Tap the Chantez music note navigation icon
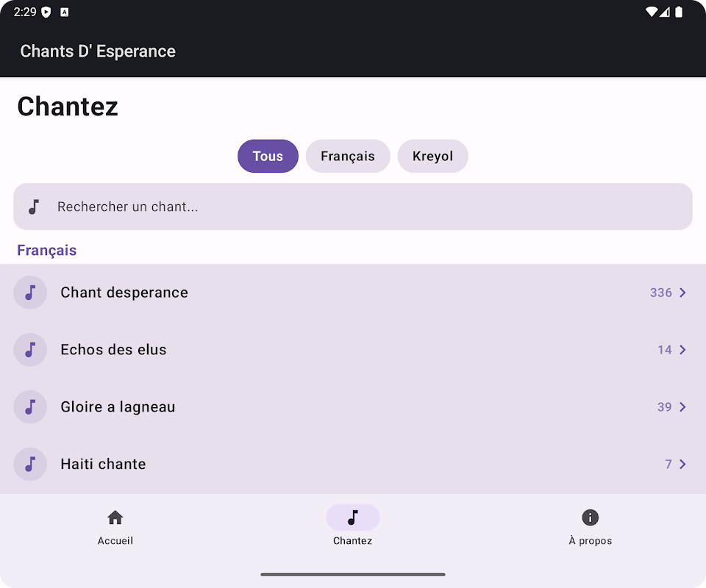Screen dimensions: 706x588 coord(353,517)
